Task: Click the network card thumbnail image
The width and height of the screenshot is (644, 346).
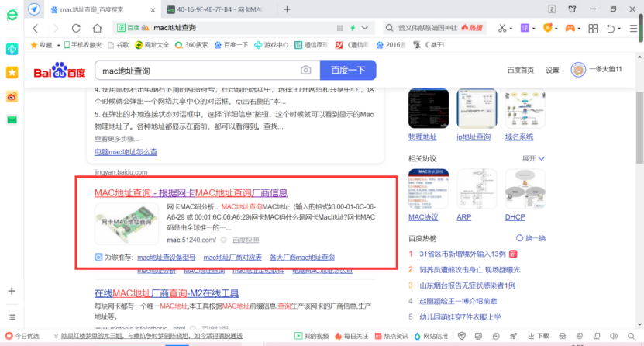Action: pos(126,224)
